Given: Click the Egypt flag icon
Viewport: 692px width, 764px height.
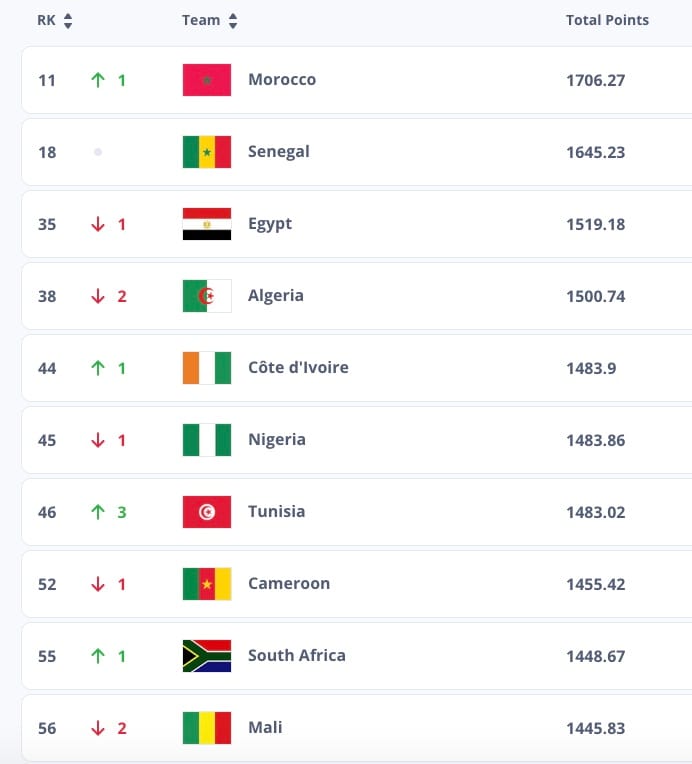Looking at the screenshot, I should 207,224.
